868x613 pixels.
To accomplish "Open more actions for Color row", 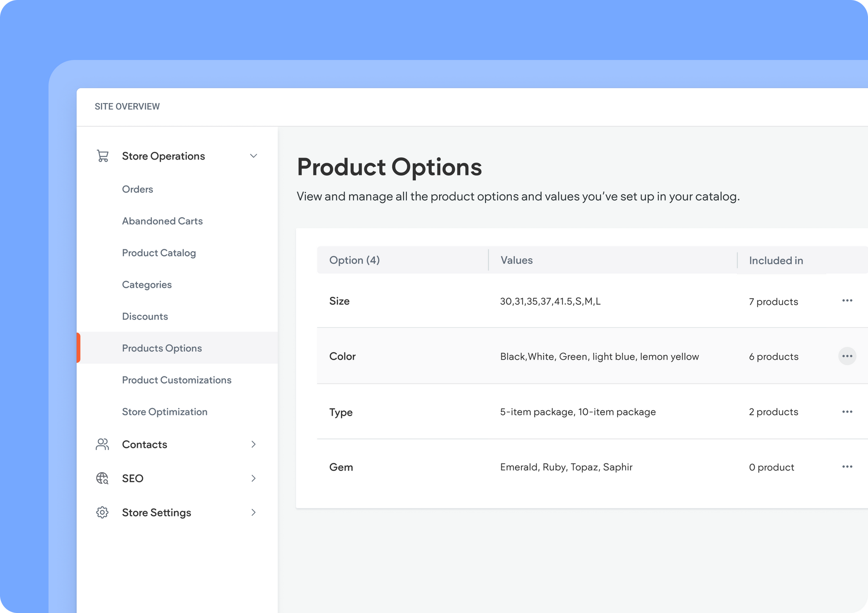I will pyautogui.click(x=847, y=356).
